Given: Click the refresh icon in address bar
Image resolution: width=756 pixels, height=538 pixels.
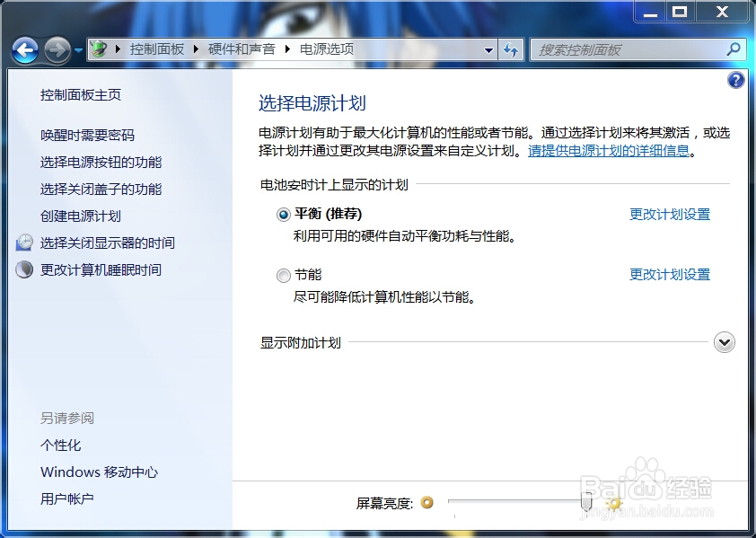Looking at the screenshot, I should tap(510, 49).
